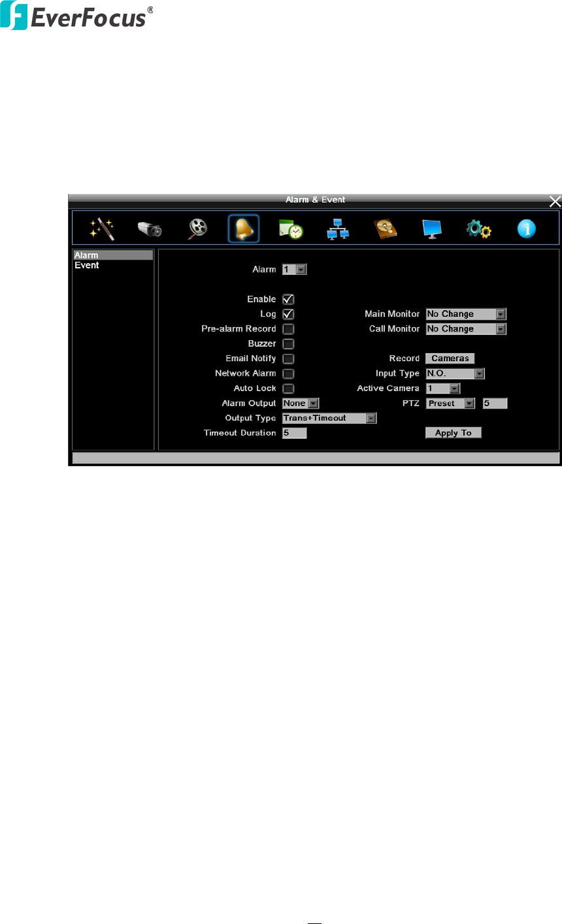Image resolution: width=562 pixels, height=924 pixels.
Task: Enable Email Notify checkbox
Action: click(x=288, y=358)
